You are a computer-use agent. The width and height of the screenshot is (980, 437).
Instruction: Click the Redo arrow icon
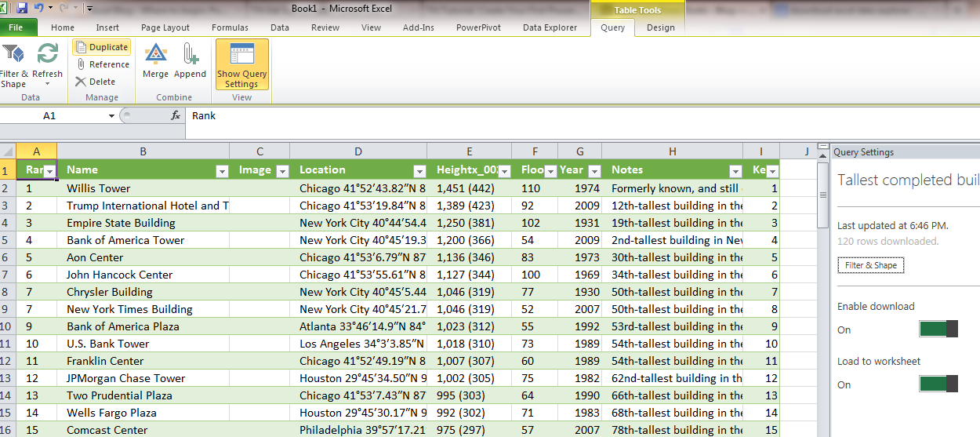(x=64, y=8)
